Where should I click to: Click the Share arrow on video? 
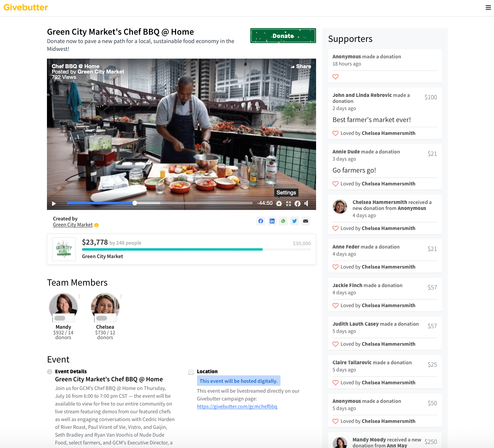point(301,66)
